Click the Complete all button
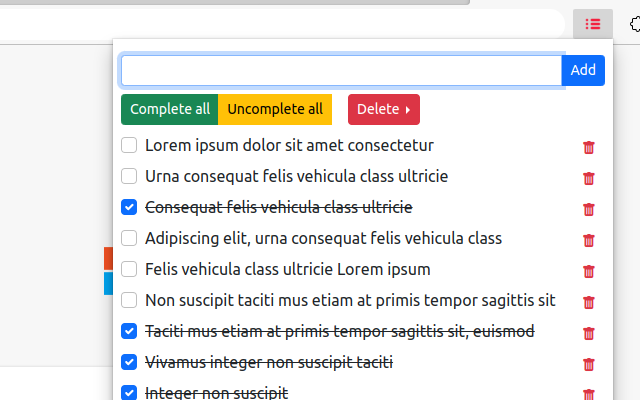 pyautogui.click(x=170, y=109)
